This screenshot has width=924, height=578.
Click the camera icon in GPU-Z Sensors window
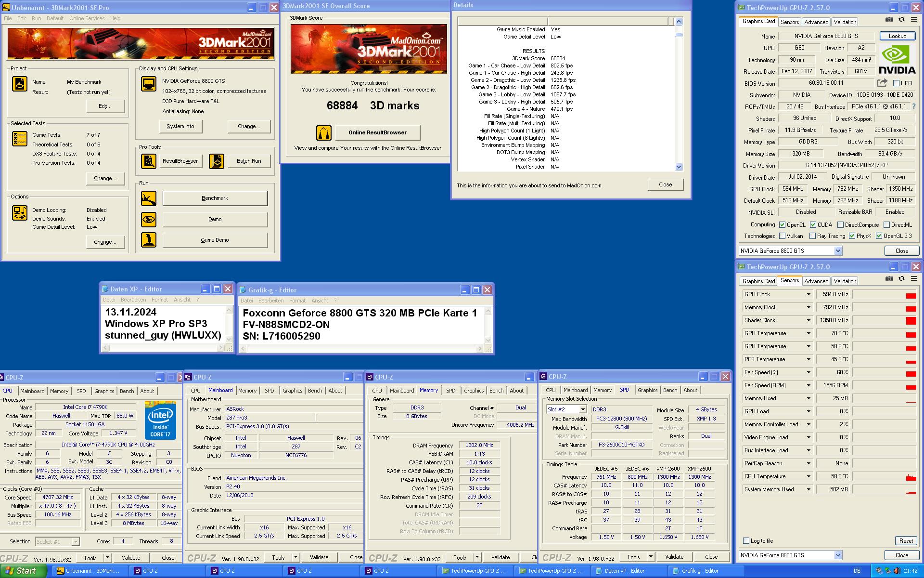(889, 278)
